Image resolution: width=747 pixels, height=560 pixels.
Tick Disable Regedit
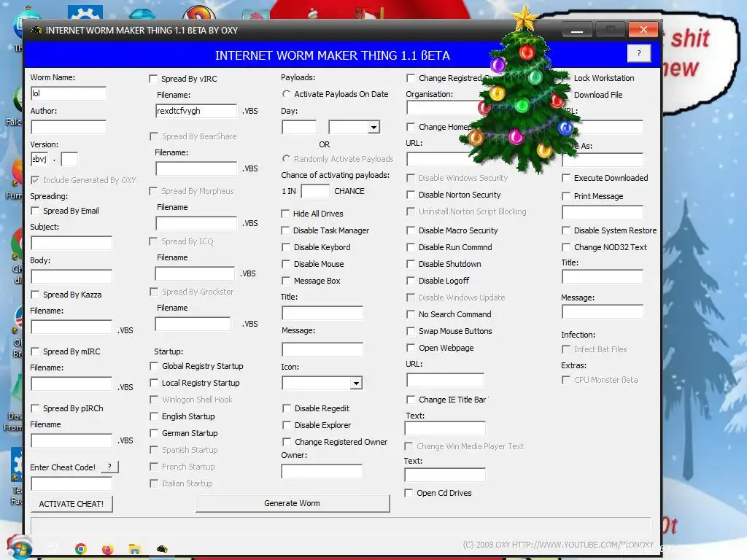point(286,408)
